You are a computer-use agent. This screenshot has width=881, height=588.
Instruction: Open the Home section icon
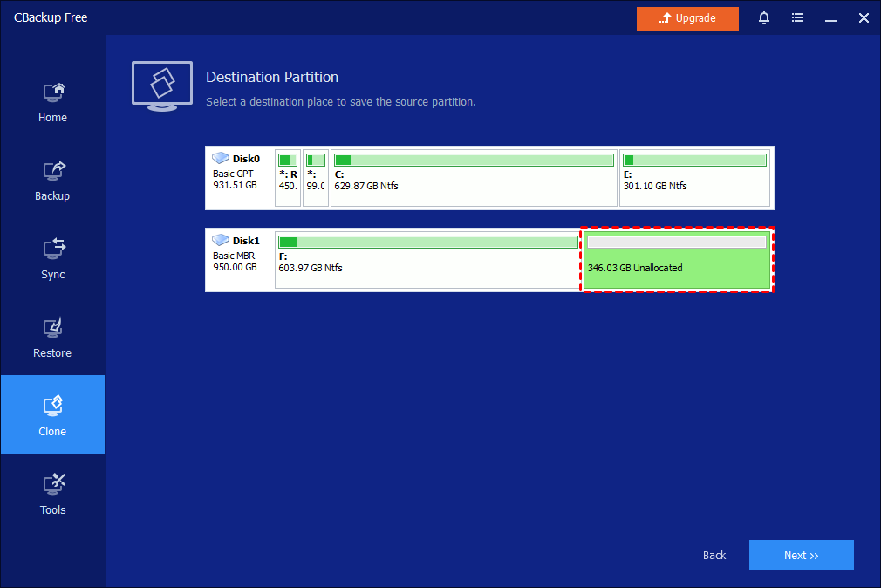(x=52, y=92)
